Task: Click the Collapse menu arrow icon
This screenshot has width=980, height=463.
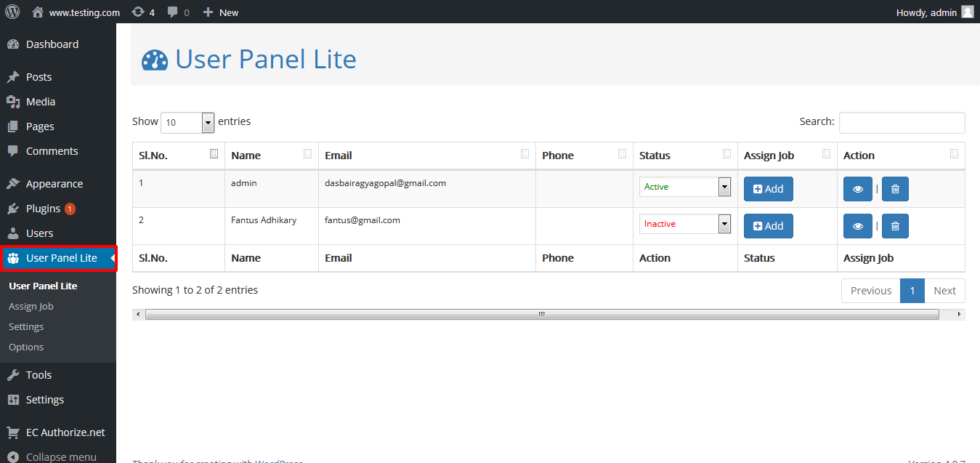Action: coord(13,457)
